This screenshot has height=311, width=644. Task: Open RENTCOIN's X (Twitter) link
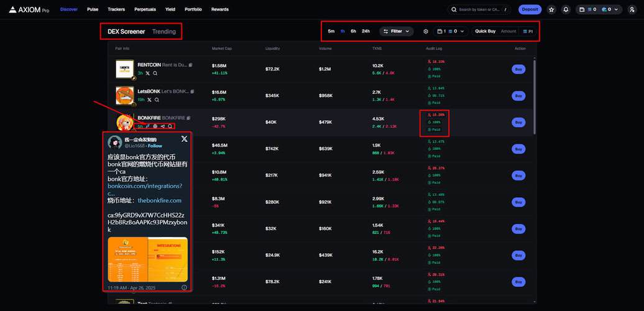148,73
